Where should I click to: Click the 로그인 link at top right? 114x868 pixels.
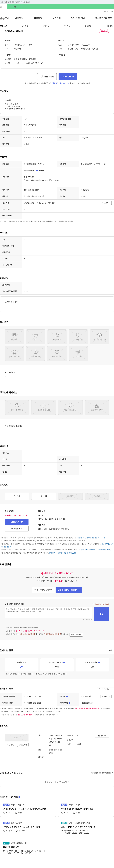(x=106, y=12)
